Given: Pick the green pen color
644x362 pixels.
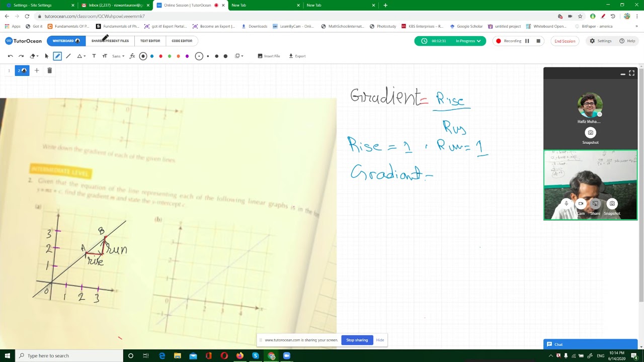Looking at the screenshot, I should (x=170, y=56).
